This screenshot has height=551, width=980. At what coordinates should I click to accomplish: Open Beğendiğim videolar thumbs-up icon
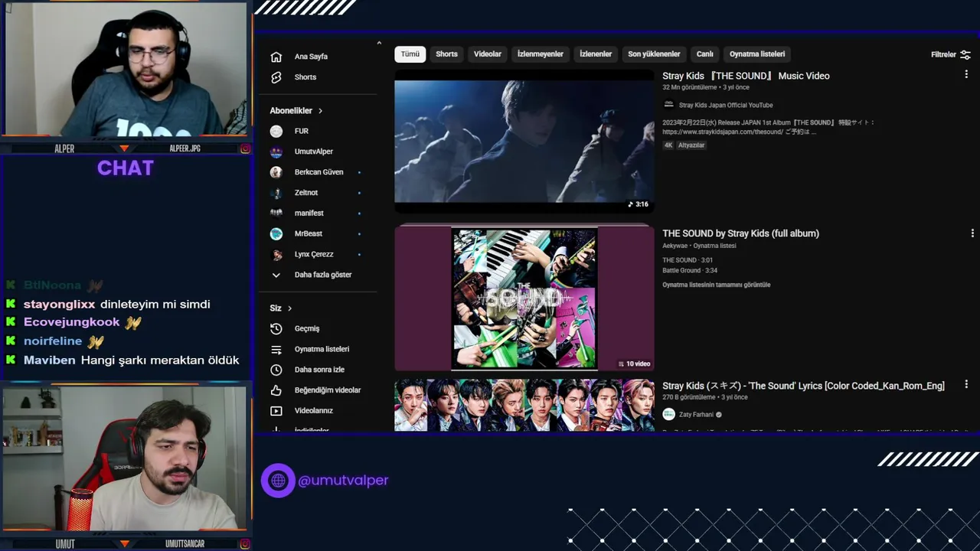point(276,390)
